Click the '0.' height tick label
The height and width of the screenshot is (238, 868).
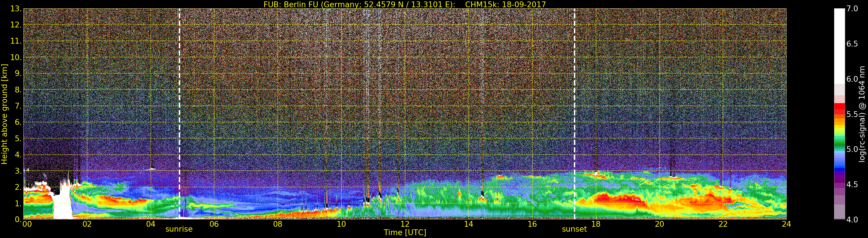pos(18,220)
